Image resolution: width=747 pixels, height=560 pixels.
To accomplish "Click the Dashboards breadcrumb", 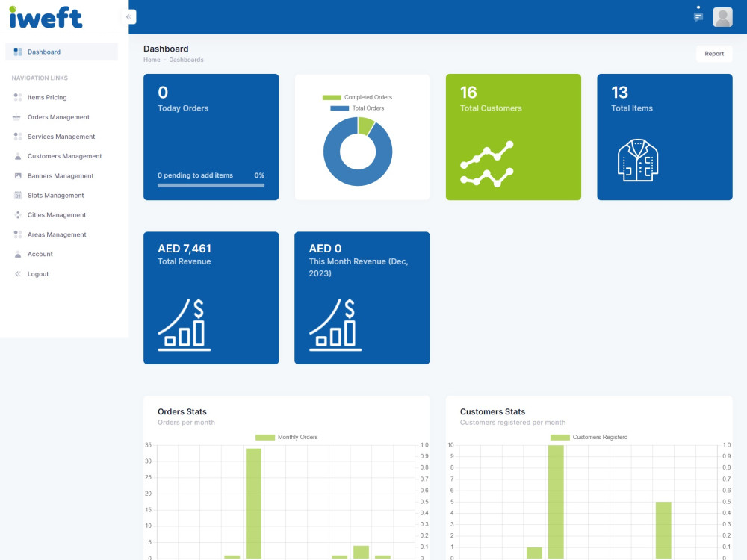I will pyautogui.click(x=186, y=60).
